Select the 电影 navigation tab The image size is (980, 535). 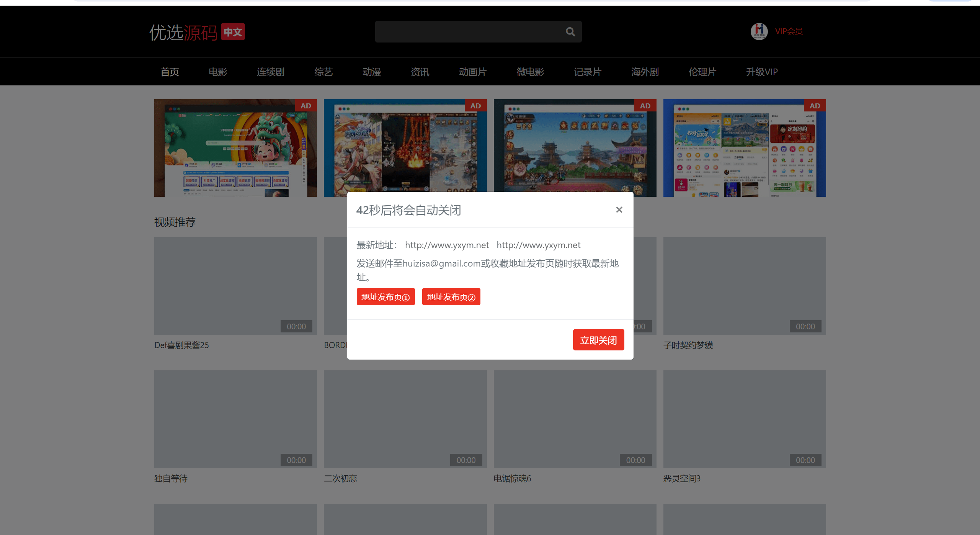(x=218, y=72)
